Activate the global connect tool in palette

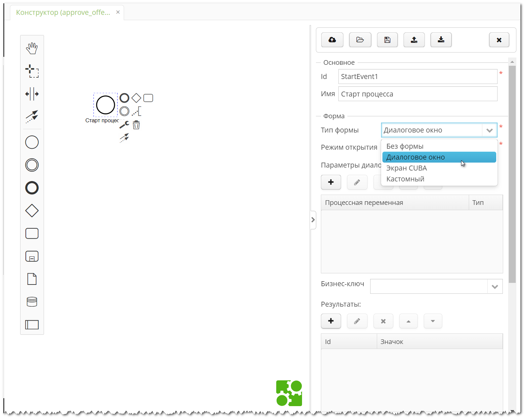[x=32, y=117]
